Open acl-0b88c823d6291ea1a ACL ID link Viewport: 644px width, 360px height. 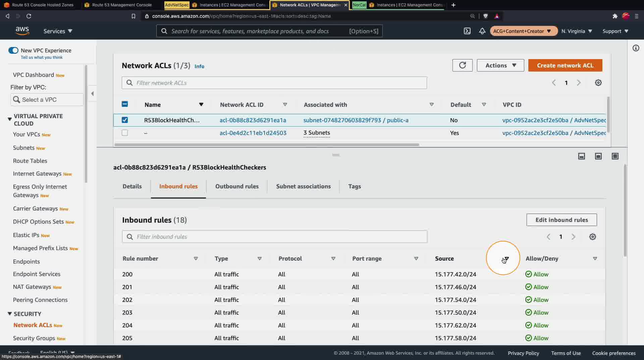(253, 120)
